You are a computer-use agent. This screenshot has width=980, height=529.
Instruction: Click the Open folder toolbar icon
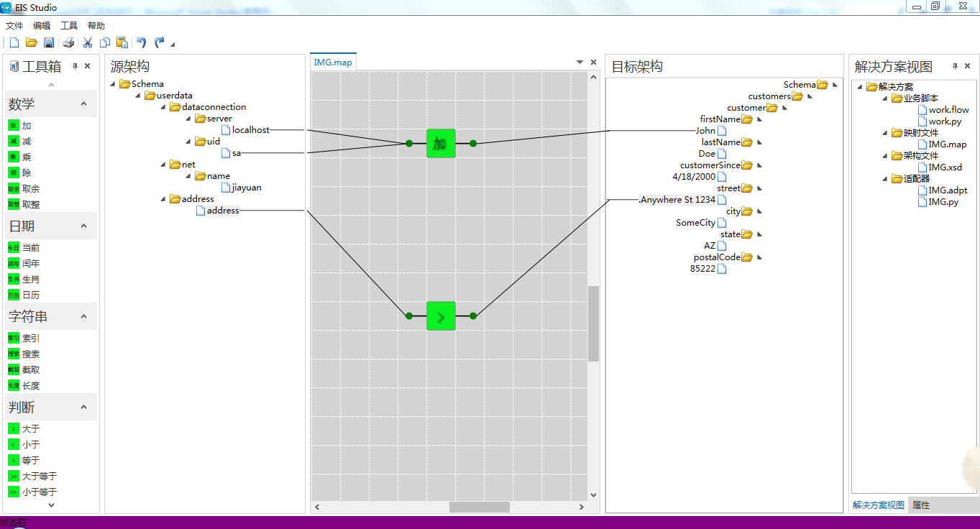(x=32, y=42)
